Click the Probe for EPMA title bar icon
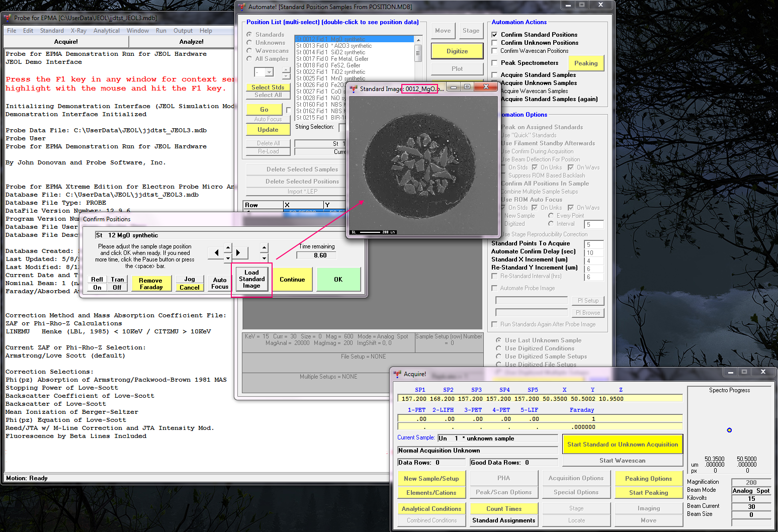This screenshot has height=532, width=778. (8, 18)
